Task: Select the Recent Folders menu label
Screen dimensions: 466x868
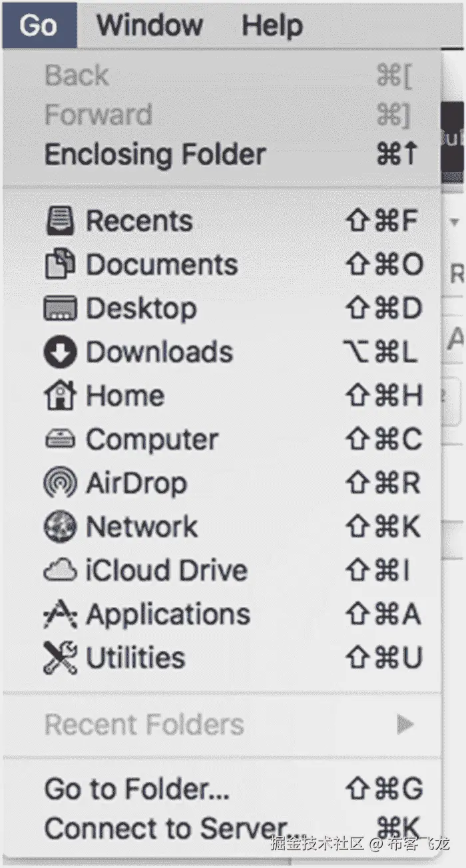Action: pos(144,724)
